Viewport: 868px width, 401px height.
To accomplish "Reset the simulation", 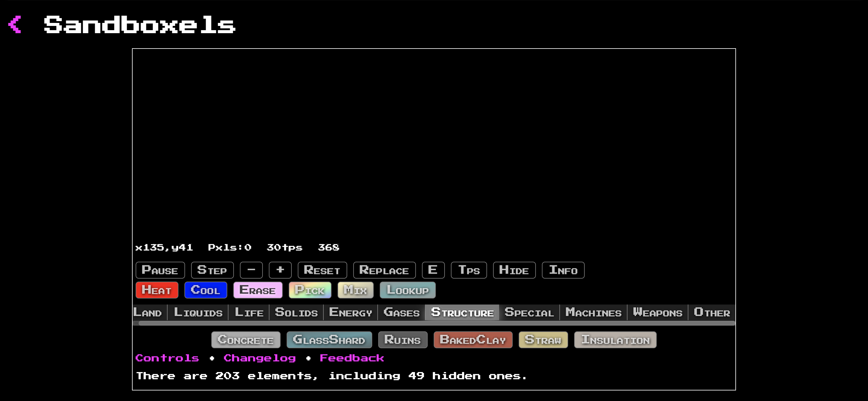I will coord(322,270).
